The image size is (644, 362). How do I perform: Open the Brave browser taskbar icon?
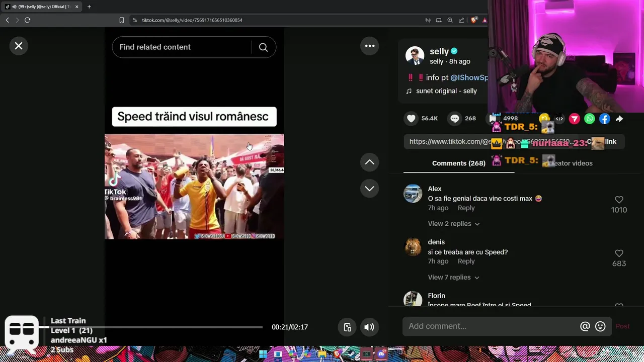[x=337, y=354]
